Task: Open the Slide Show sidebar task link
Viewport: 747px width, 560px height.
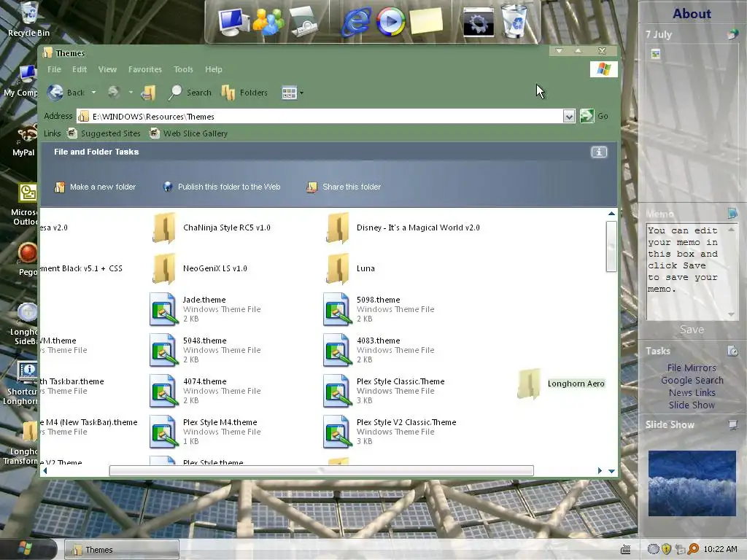Action: tap(692, 405)
